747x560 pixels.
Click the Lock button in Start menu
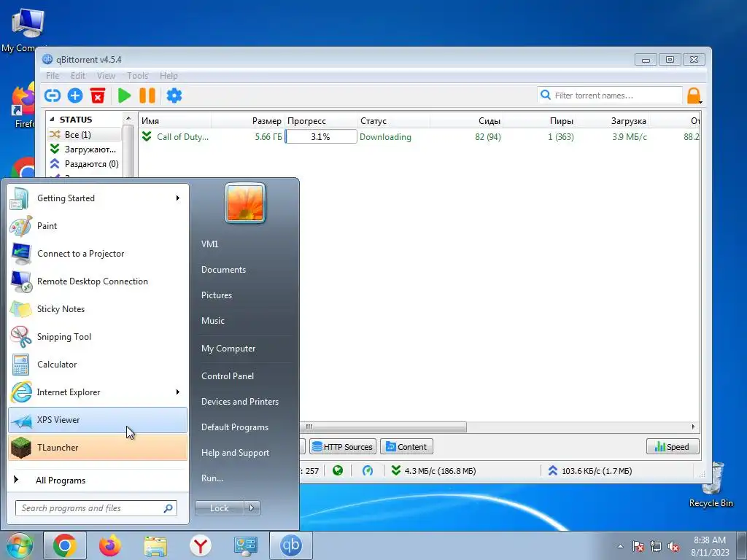coord(220,508)
